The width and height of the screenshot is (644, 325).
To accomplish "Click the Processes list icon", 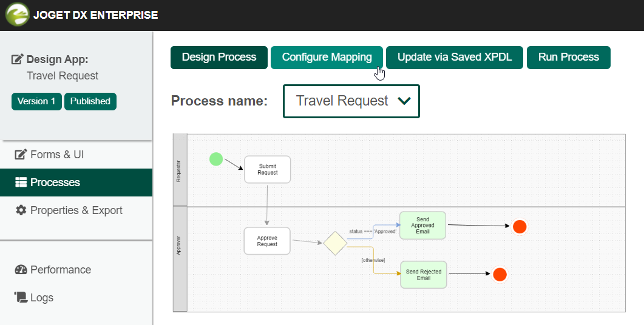I will (21, 183).
